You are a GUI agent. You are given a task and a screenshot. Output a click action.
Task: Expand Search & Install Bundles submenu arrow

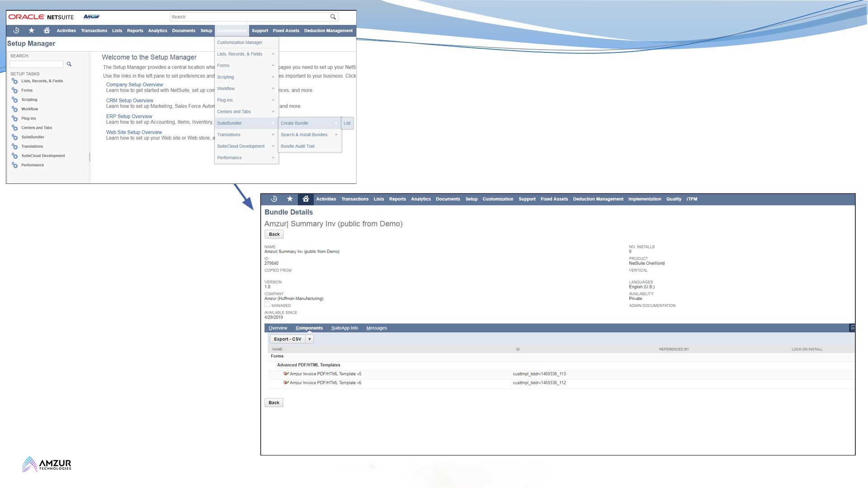[x=336, y=135]
